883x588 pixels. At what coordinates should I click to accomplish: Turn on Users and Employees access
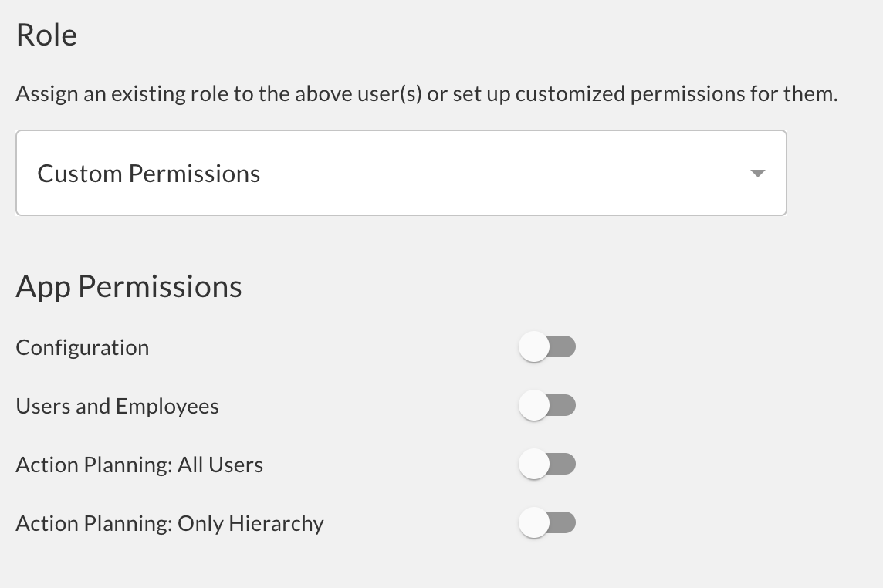click(547, 405)
